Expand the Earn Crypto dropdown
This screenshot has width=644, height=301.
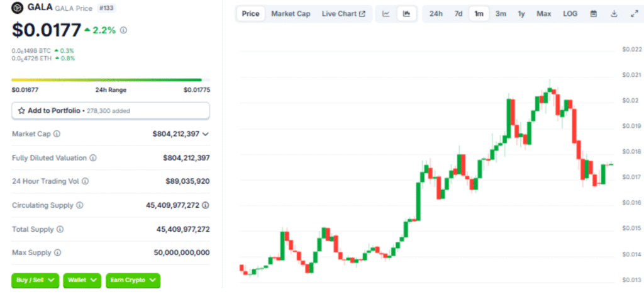(x=133, y=280)
